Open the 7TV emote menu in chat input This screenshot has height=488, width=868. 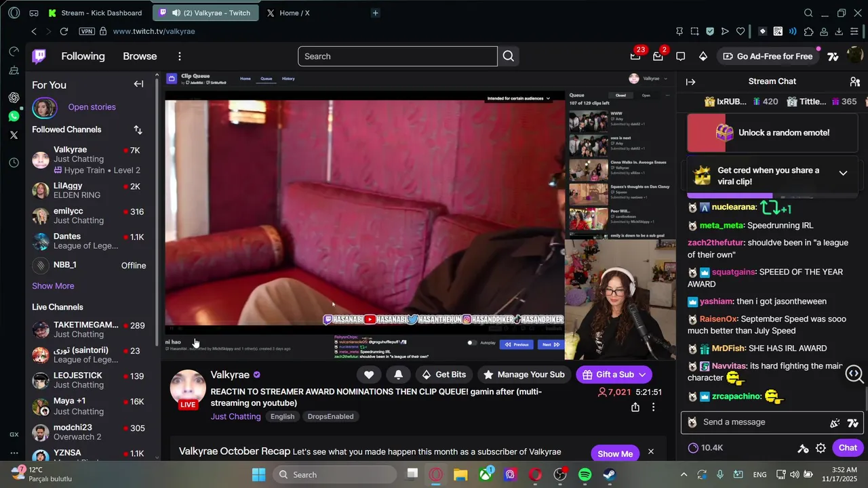coord(852,422)
